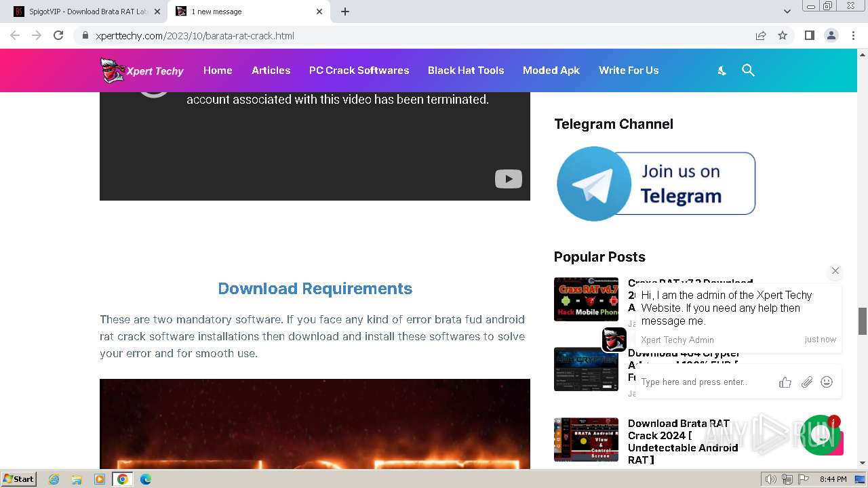Go back to previous page
The image size is (868, 488).
15,35
